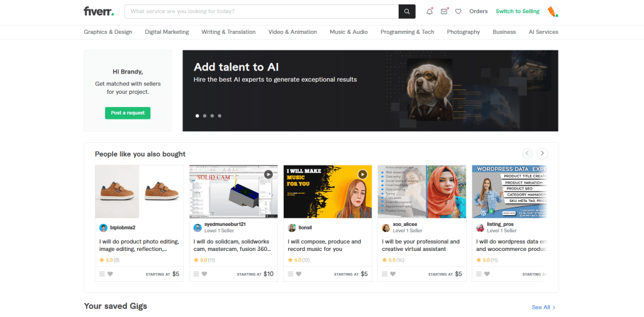Show next gigs with right arrow
The image size is (644, 317).
pyautogui.click(x=542, y=153)
